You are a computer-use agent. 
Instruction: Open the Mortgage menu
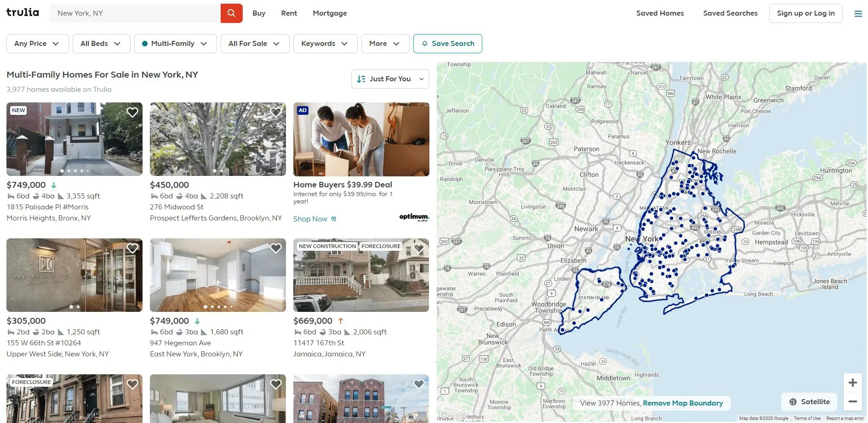[x=330, y=13]
